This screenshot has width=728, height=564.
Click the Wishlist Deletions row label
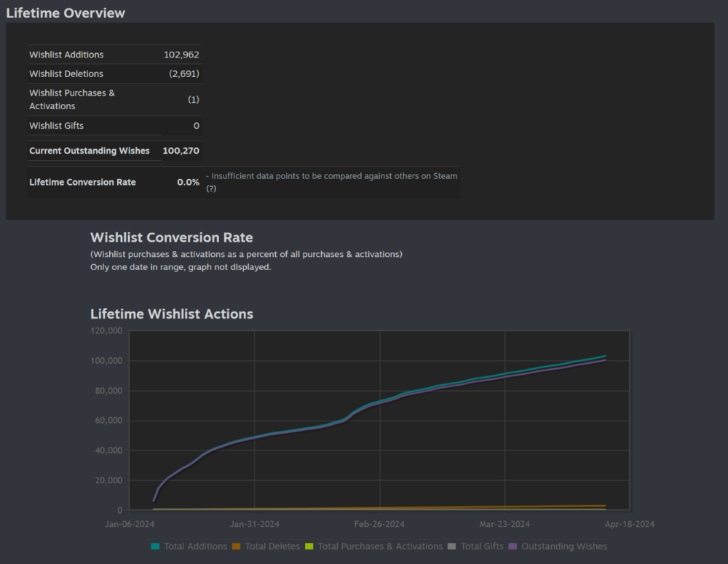pyautogui.click(x=66, y=74)
